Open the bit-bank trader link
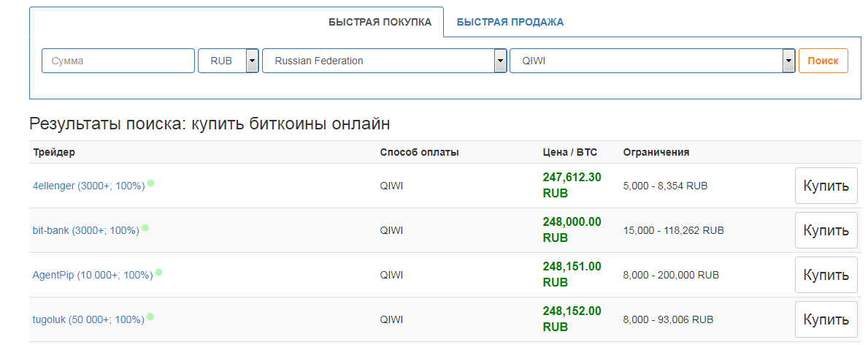868x345 pixels. coord(85,230)
